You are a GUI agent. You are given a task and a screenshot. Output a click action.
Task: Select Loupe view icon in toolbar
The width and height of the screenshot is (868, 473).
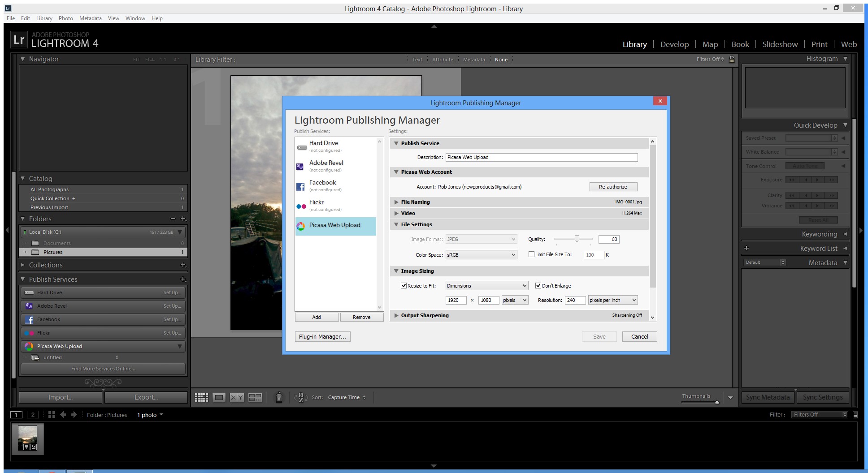point(219,397)
